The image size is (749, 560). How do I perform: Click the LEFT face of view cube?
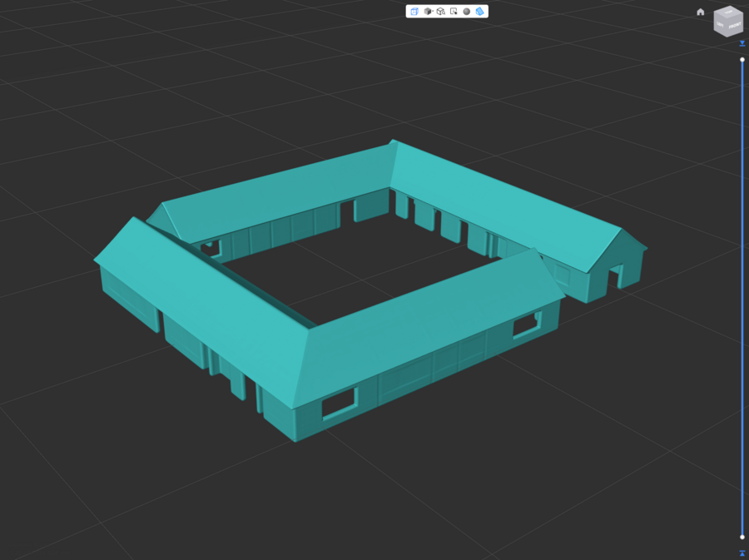721,24
